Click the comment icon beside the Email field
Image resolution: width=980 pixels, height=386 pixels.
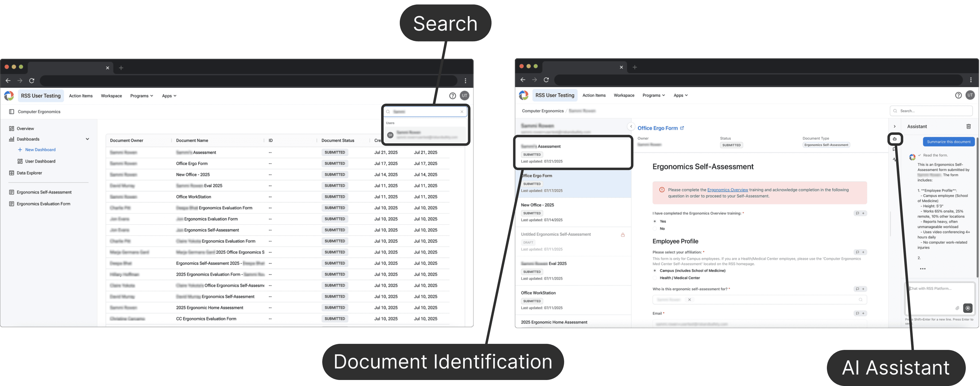(857, 313)
